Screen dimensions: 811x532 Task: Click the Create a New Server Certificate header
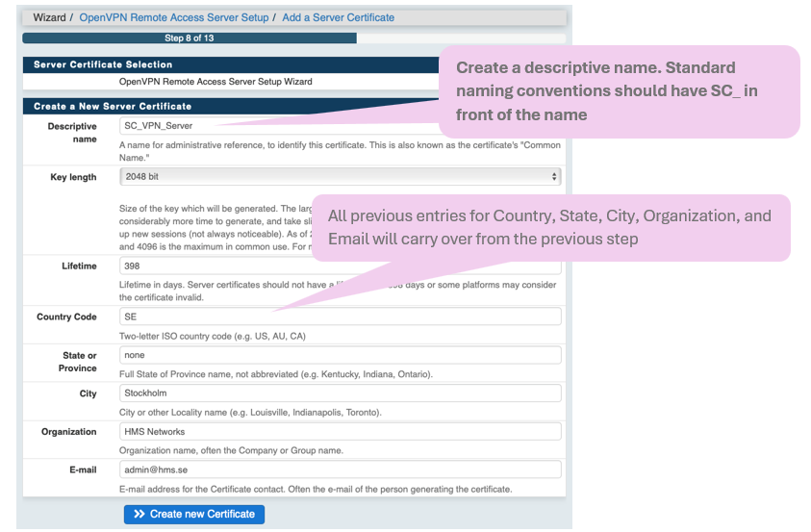tap(113, 106)
